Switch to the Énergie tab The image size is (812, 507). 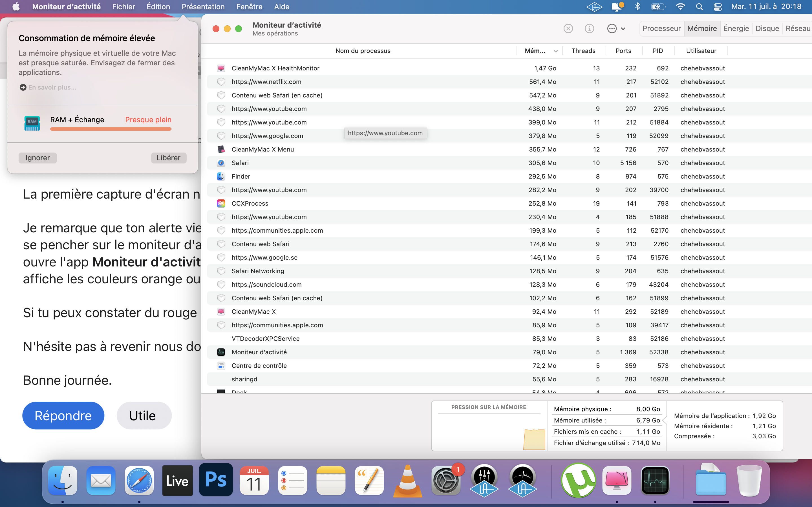pyautogui.click(x=736, y=28)
